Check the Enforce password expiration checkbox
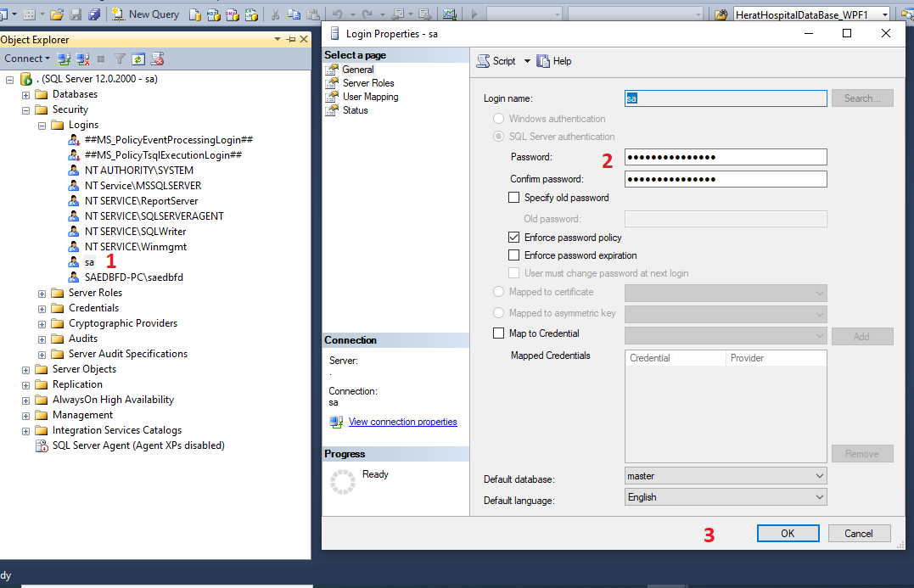This screenshot has height=588, width=914. tap(513, 255)
